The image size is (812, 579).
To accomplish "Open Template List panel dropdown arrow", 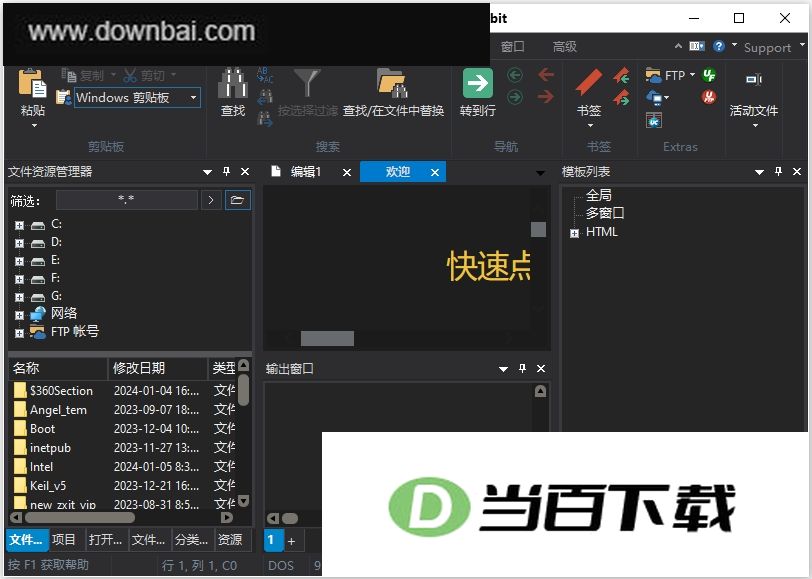I will point(759,172).
